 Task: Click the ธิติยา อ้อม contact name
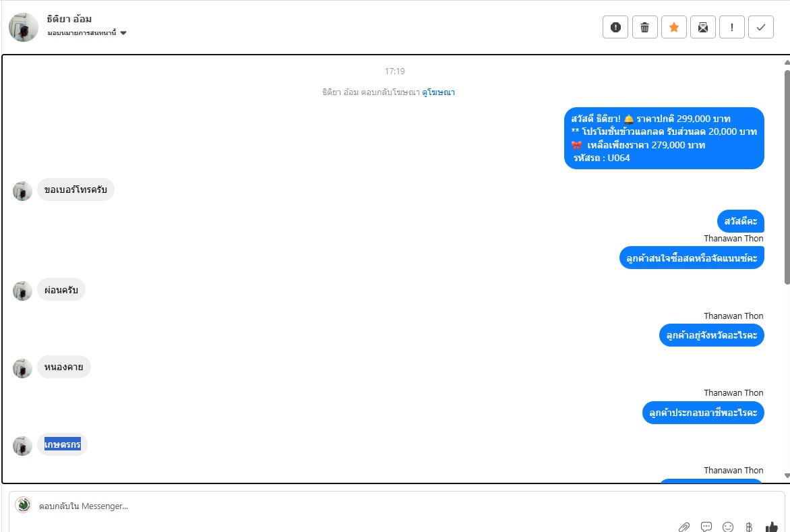69,19
